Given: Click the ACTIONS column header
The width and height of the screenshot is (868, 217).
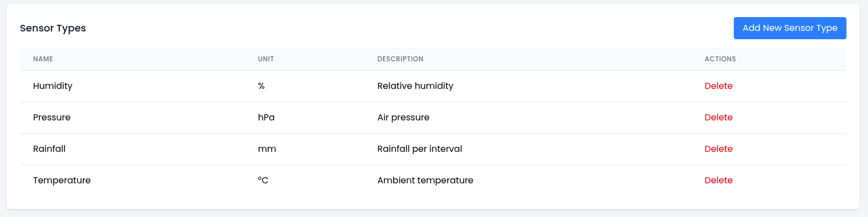Looking at the screenshot, I should pos(720,59).
